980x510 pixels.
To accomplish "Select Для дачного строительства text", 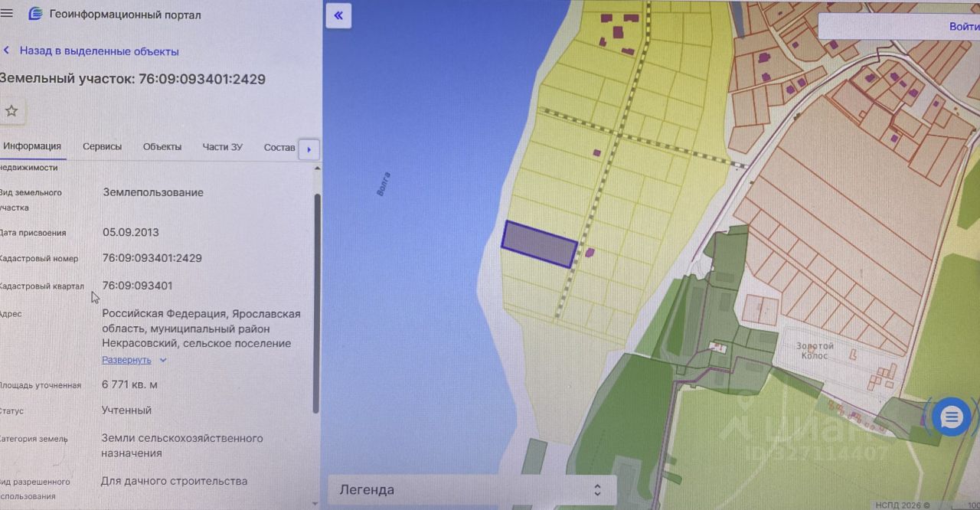I will (174, 481).
